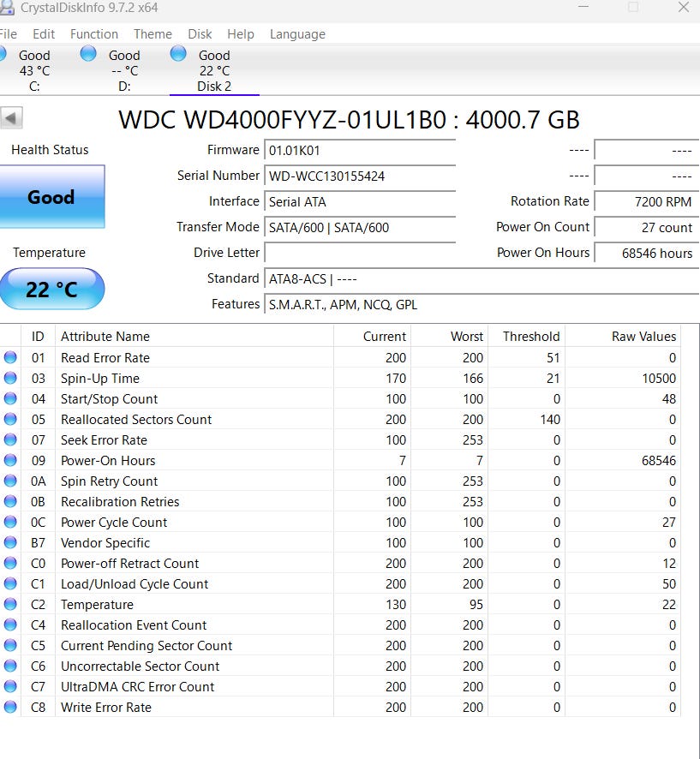Click the Raw Values column header

[623, 337]
